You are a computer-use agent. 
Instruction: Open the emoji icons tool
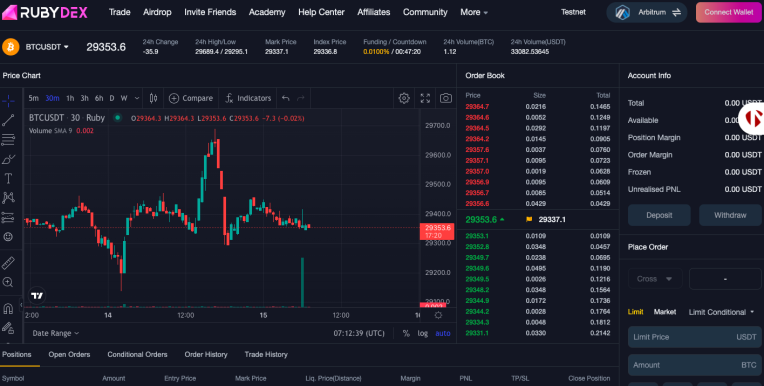click(x=8, y=237)
